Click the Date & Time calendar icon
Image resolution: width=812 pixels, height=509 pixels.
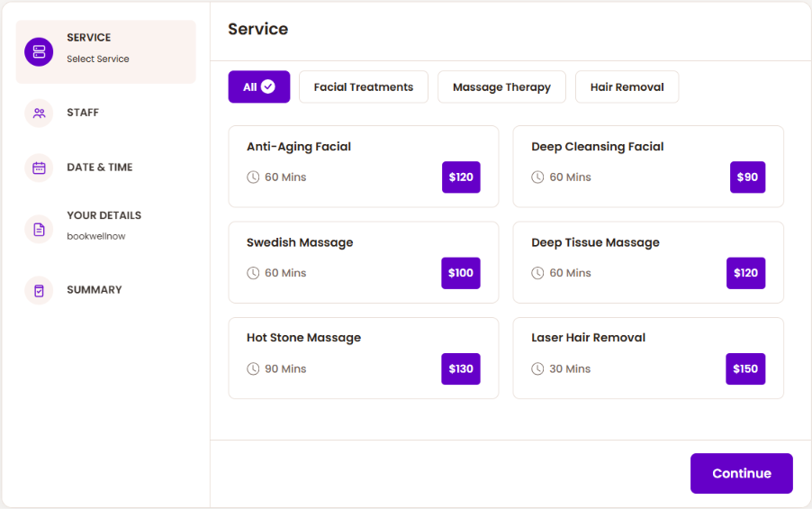[39, 168]
